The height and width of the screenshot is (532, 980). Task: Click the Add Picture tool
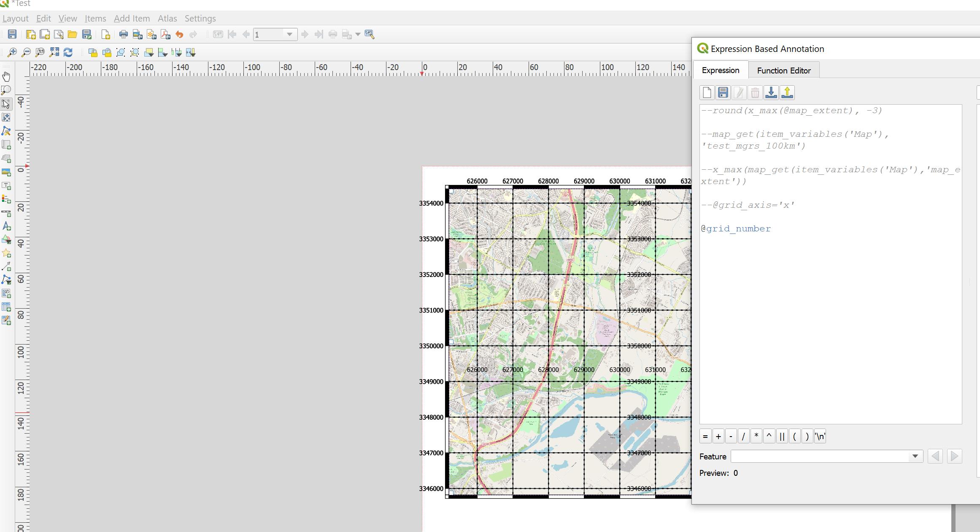point(6,172)
